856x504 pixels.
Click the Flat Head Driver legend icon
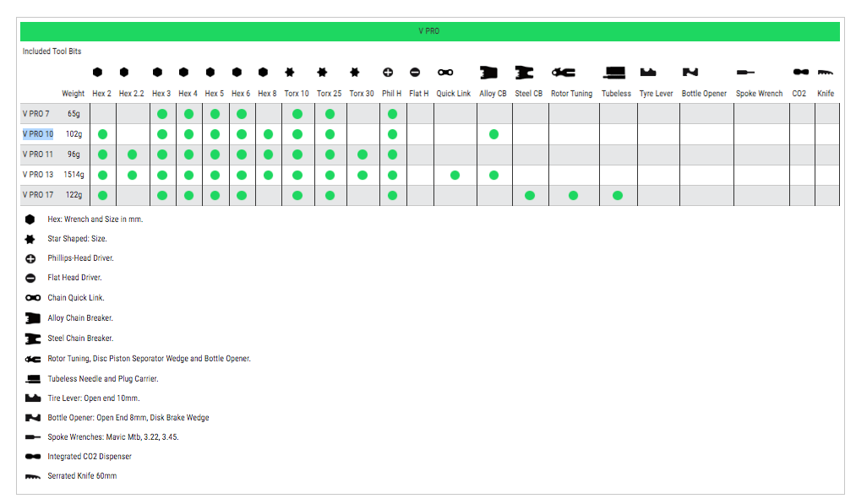[x=30, y=278]
